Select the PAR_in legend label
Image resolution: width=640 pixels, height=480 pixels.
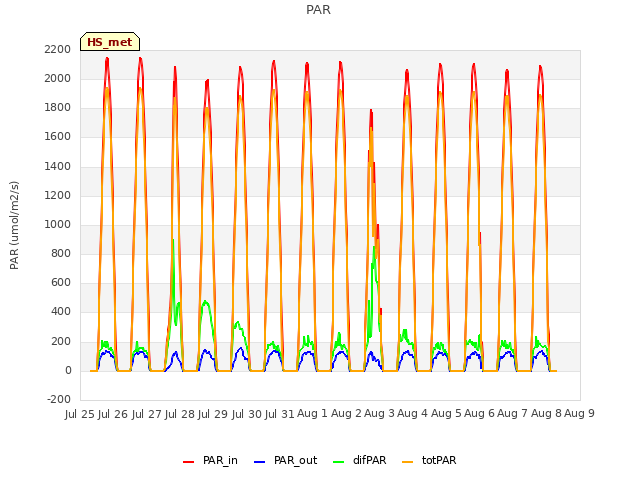tap(220, 460)
